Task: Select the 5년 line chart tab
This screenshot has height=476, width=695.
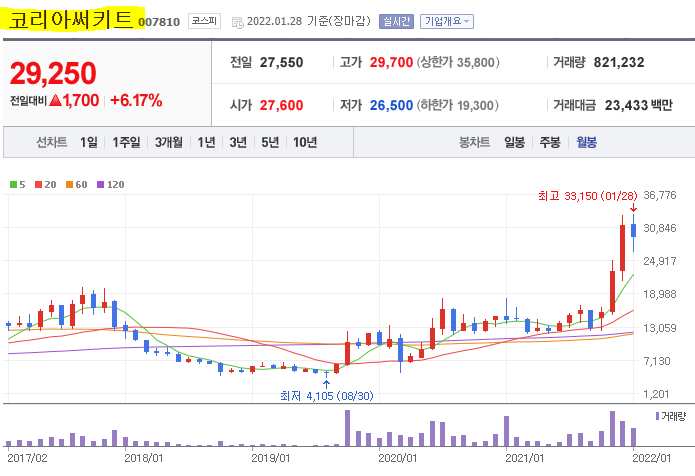Action: 270,142
